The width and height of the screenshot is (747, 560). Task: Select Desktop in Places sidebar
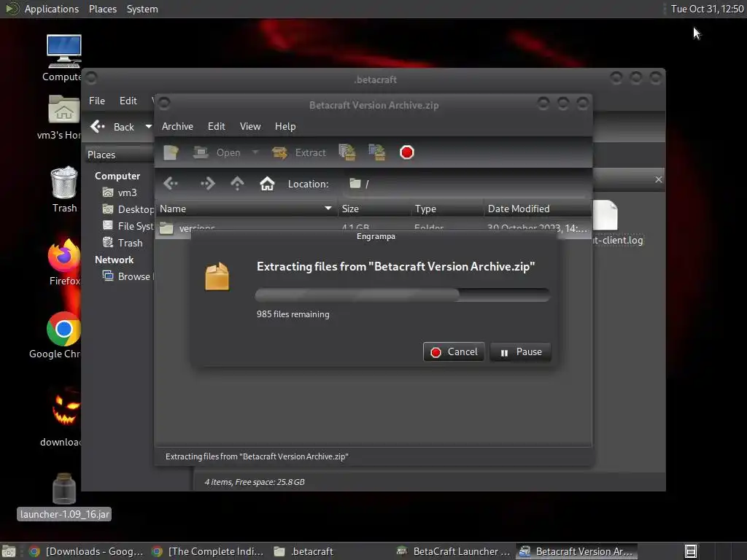[x=128, y=209]
